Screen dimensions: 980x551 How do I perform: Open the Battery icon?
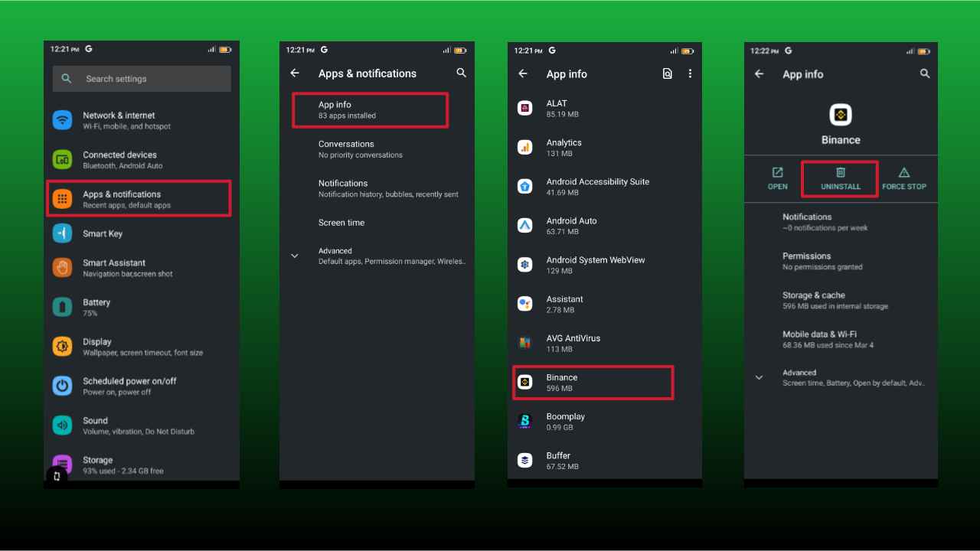(x=62, y=308)
